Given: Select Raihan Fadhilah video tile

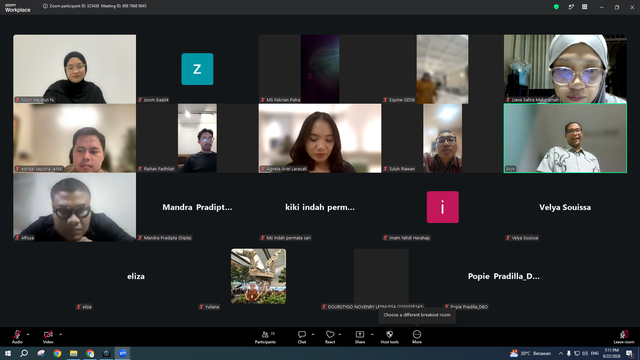Looking at the screenshot, I should tap(197, 138).
